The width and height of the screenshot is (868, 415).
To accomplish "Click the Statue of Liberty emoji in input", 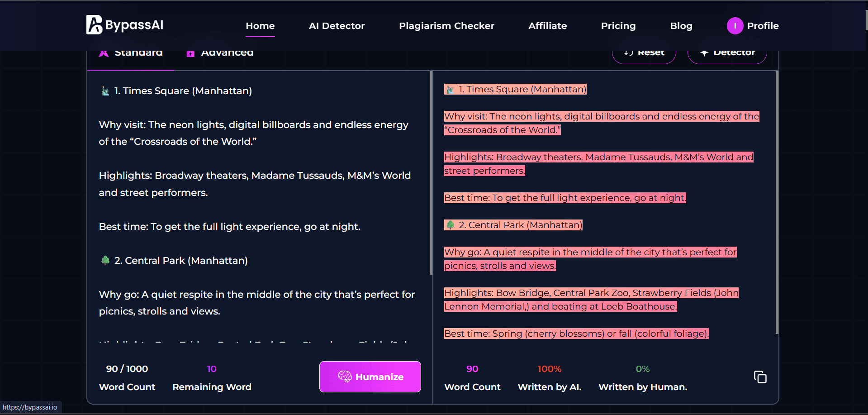I will (x=105, y=91).
